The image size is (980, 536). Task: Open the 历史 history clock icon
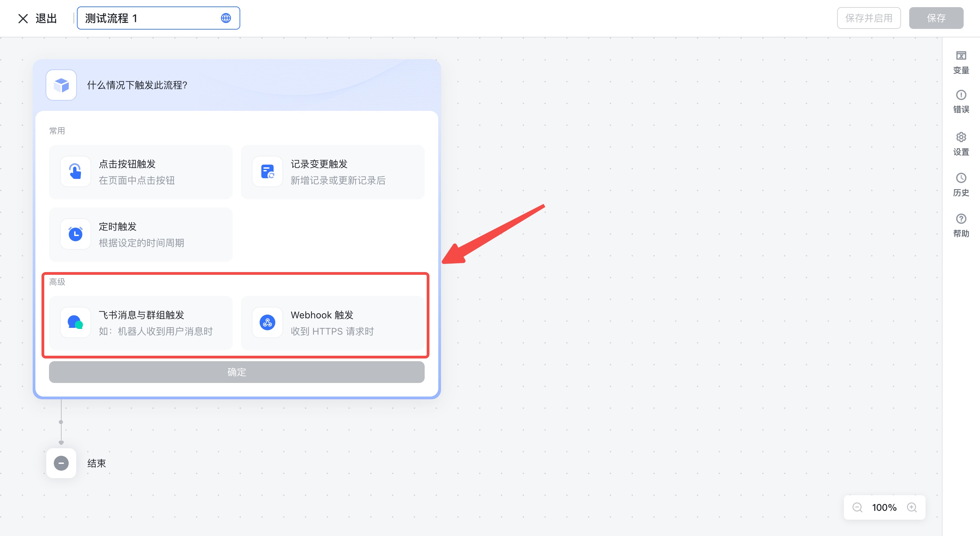point(961,178)
